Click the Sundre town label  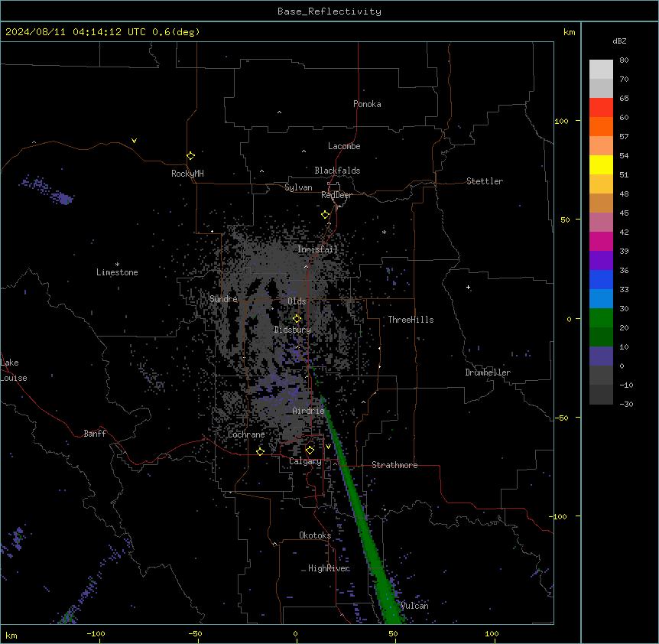tap(223, 299)
